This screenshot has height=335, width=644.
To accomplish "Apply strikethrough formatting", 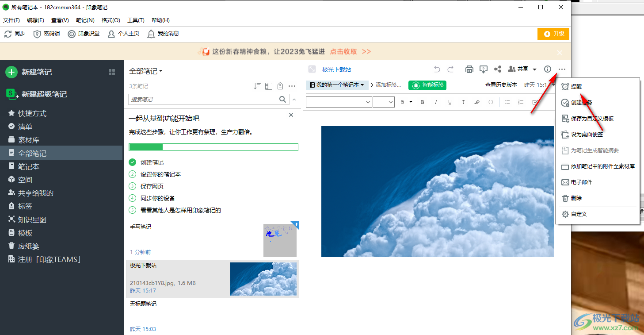I will click(463, 102).
